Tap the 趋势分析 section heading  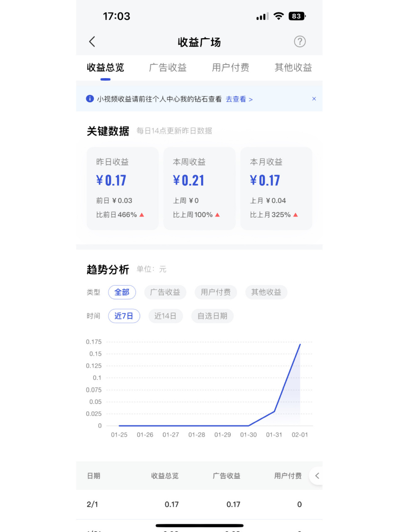pos(108,270)
